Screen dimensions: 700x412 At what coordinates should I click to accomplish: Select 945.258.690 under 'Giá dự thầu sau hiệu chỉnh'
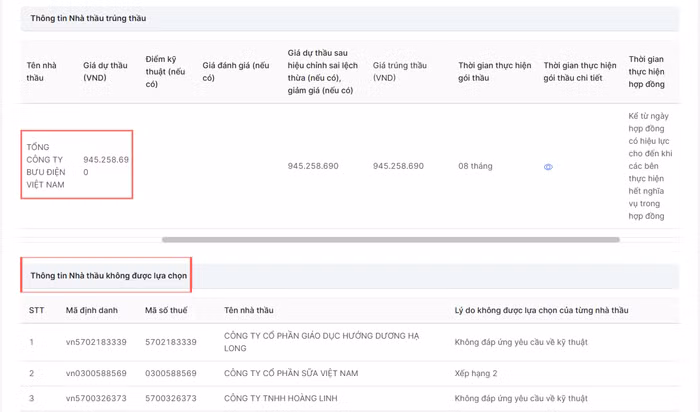coord(313,166)
